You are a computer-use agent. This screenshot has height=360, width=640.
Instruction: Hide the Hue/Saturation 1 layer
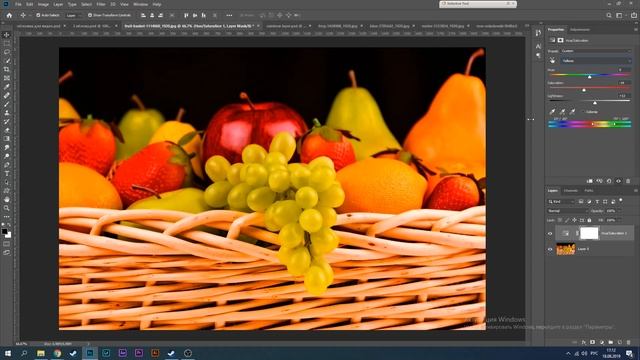coord(550,233)
